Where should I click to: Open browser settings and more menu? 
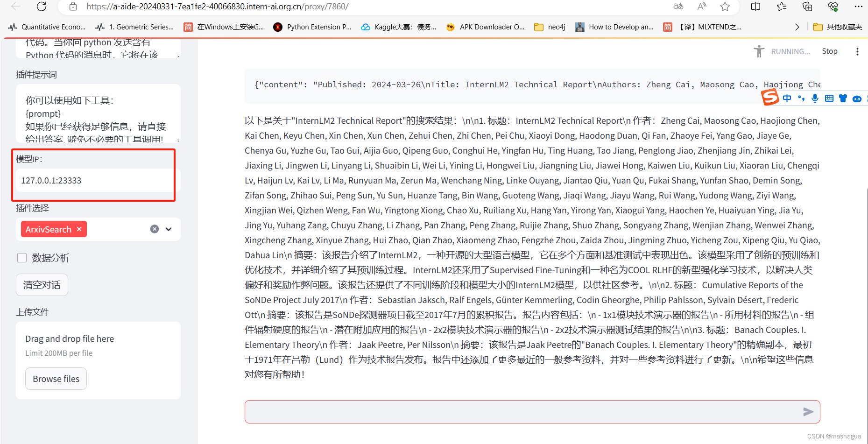point(858,7)
